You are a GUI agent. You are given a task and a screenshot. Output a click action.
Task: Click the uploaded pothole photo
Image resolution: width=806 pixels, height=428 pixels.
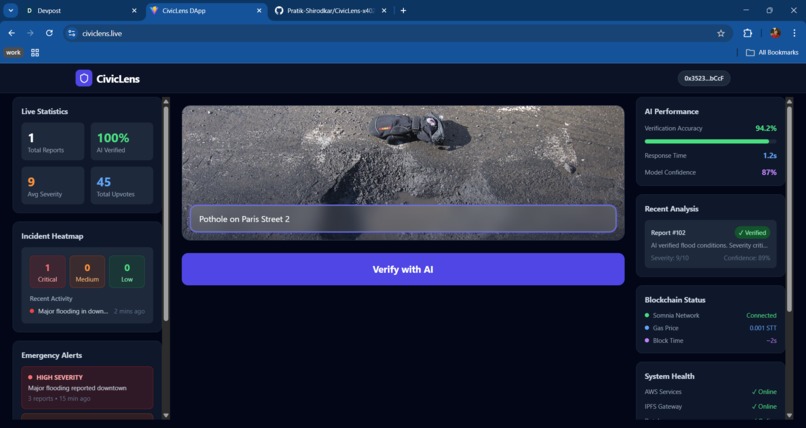(403, 154)
